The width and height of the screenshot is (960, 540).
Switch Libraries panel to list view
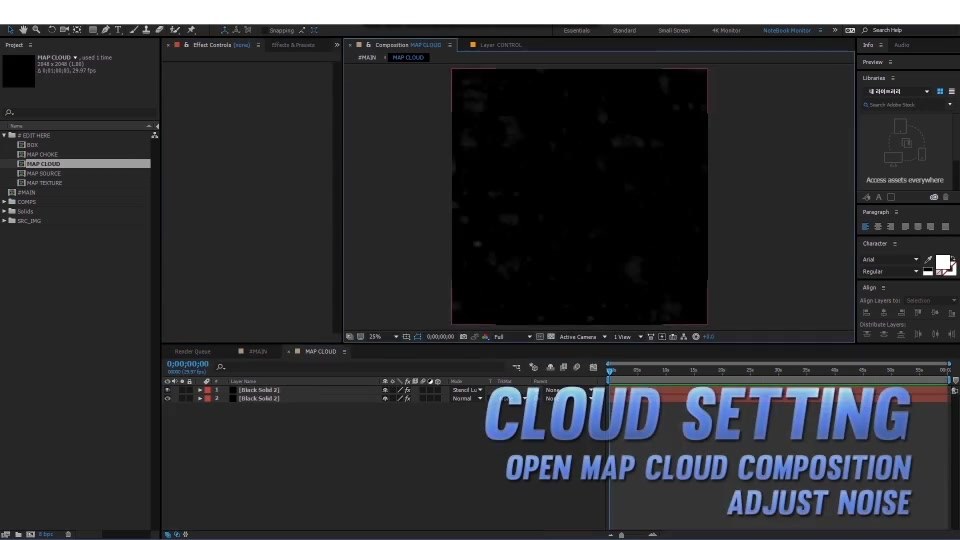951,91
